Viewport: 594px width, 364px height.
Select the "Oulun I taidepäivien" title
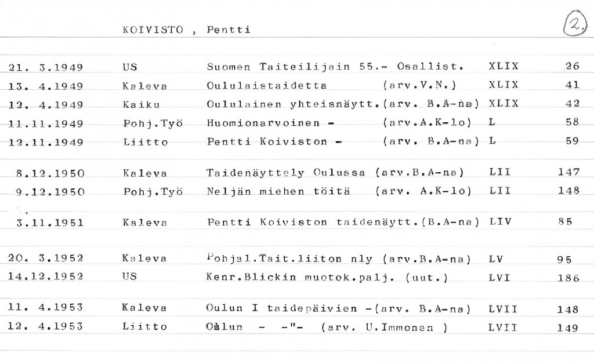tap(287, 308)
